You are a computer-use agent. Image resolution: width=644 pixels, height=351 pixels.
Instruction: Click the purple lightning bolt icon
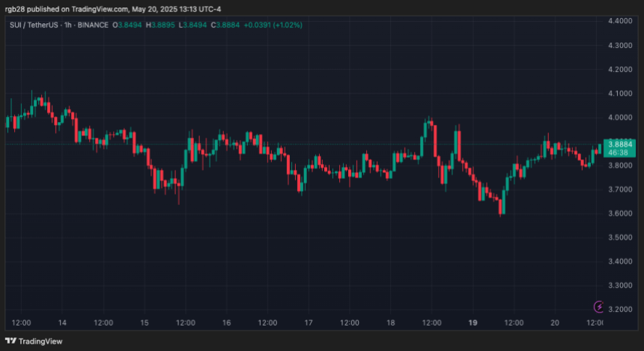coord(599,306)
